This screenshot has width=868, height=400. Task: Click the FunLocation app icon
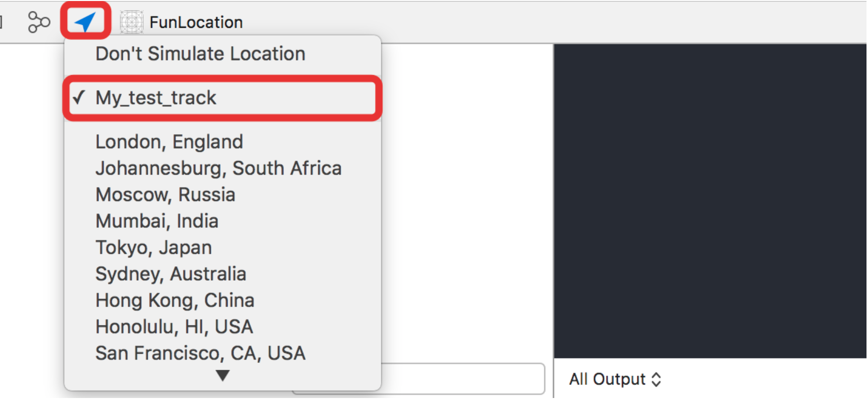click(x=132, y=22)
